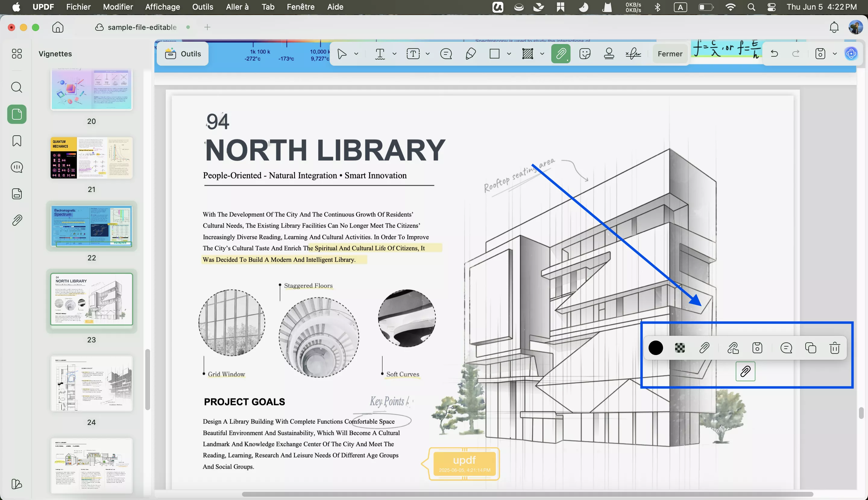
Task: Toggle the active attachment paperclip tool
Action: coord(561,54)
